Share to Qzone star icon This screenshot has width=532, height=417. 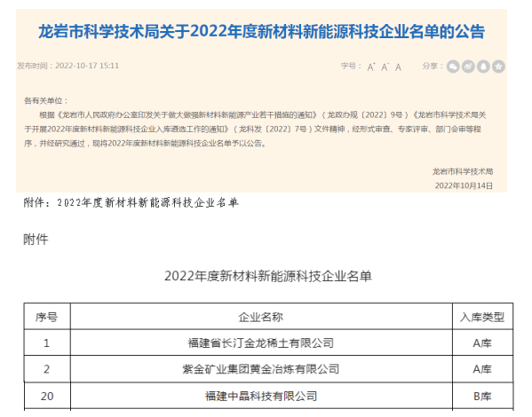click(498, 67)
